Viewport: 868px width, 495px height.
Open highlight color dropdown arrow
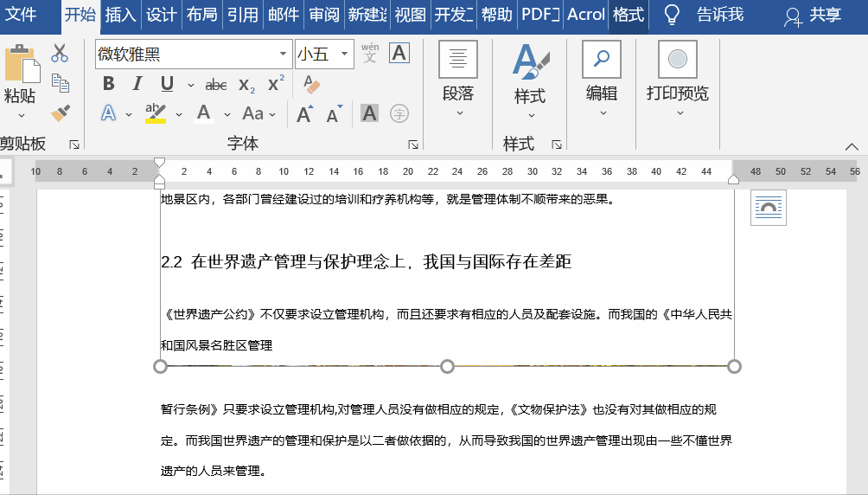[179, 114]
